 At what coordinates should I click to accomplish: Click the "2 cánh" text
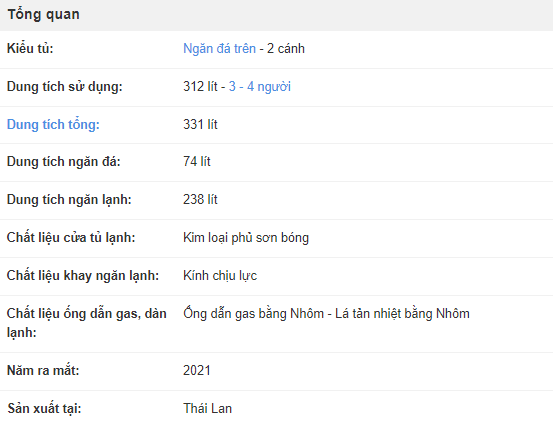pyautogui.click(x=286, y=49)
